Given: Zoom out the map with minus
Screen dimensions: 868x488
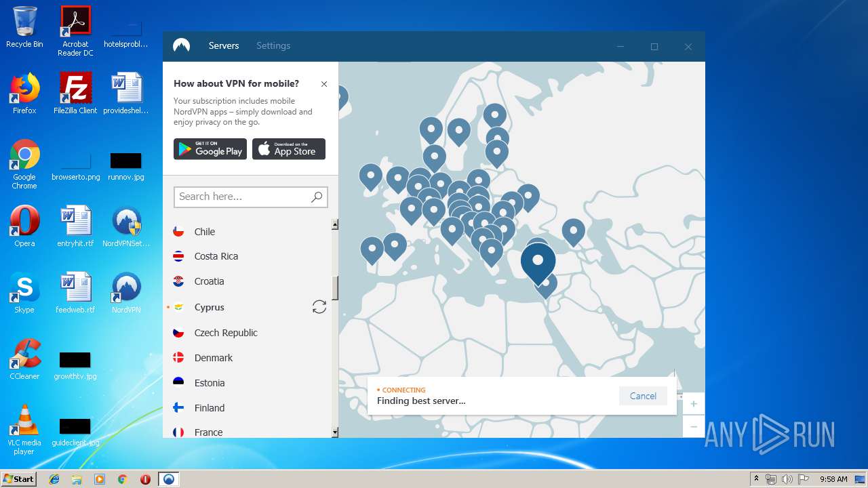Looking at the screenshot, I should point(694,426).
